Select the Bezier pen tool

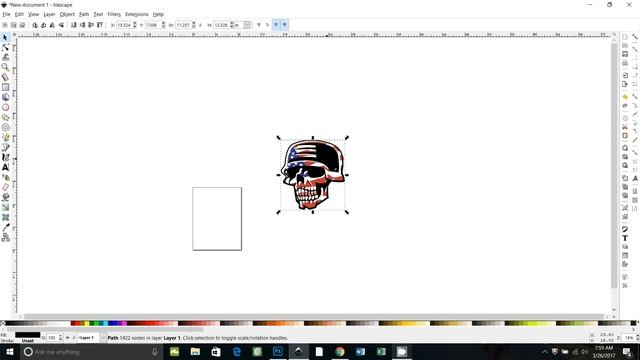[x=5, y=147]
